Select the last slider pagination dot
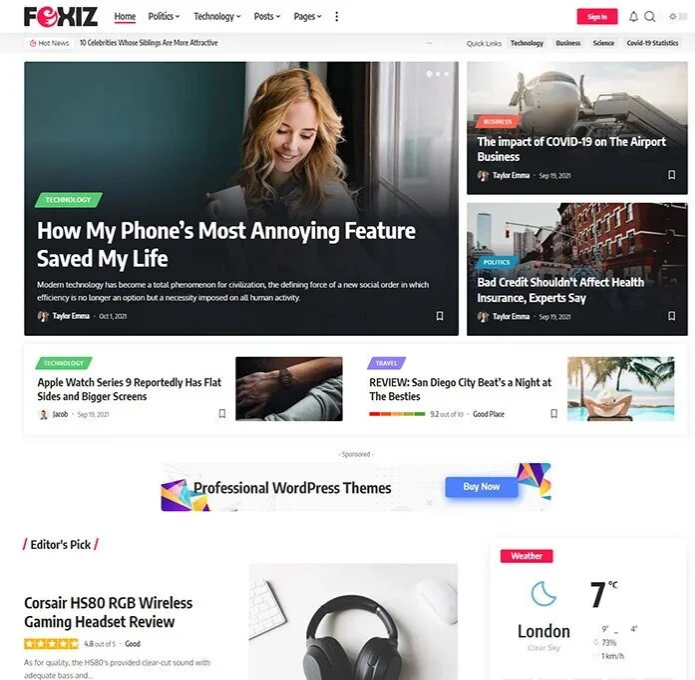The image size is (695, 680). point(446,74)
